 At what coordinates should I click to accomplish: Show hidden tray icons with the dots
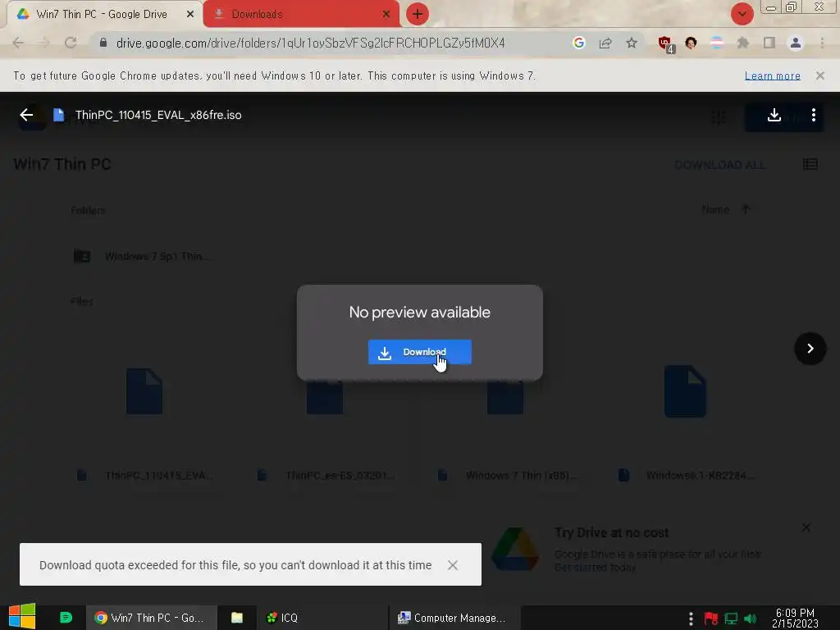click(x=691, y=619)
